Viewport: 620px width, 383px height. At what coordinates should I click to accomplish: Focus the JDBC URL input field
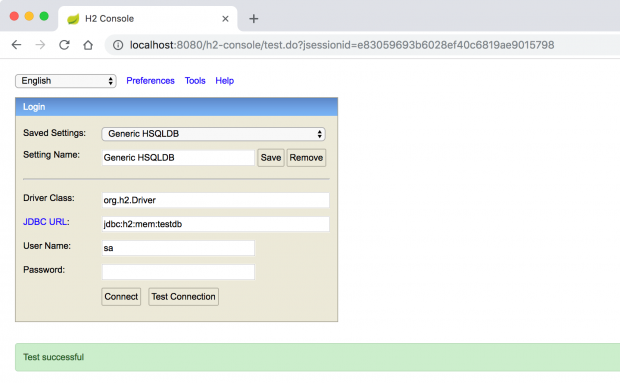(x=215, y=224)
